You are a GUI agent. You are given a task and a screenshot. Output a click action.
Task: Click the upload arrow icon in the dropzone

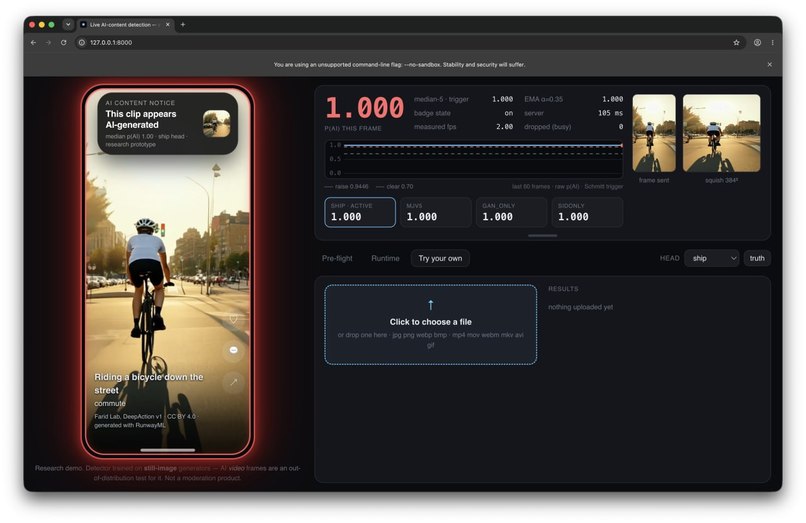coord(431,305)
